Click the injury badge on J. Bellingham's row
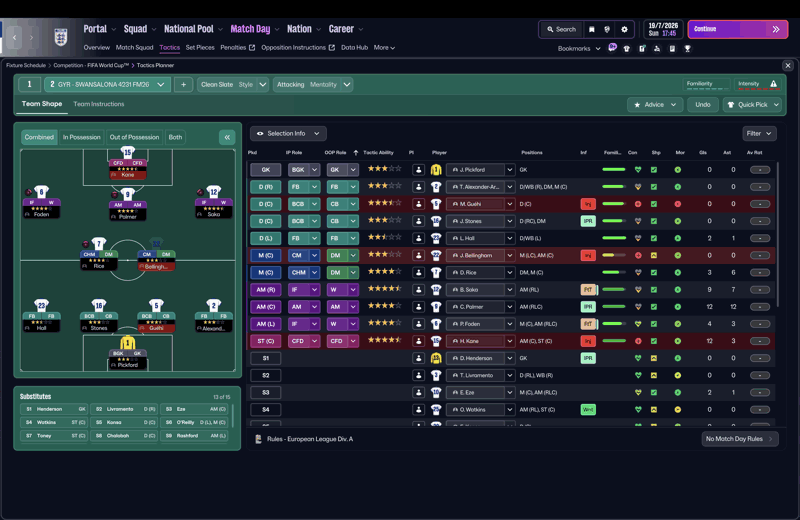The image size is (800, 520). [x=588, y=255]
